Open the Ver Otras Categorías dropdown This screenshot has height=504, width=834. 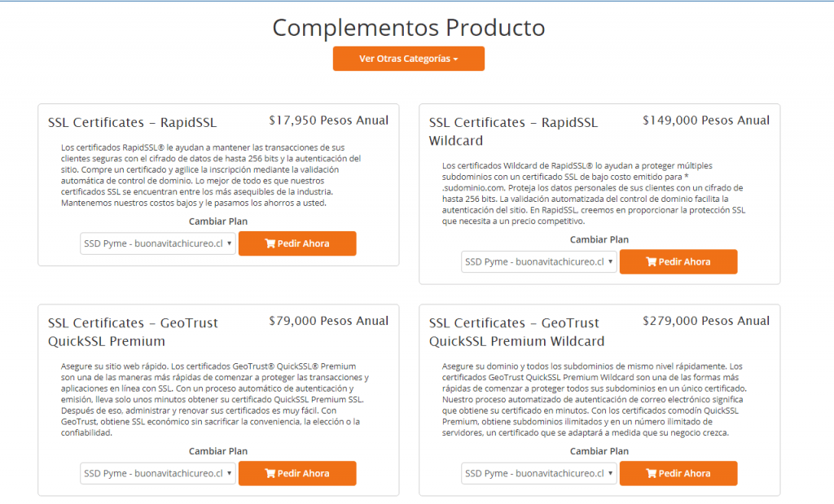[408, 59]
